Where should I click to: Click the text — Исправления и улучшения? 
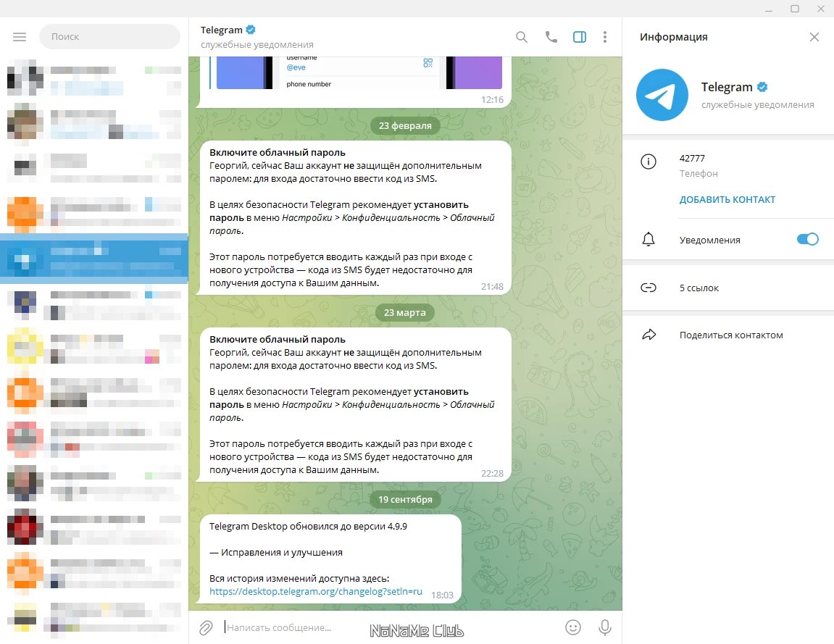[275, 553]
